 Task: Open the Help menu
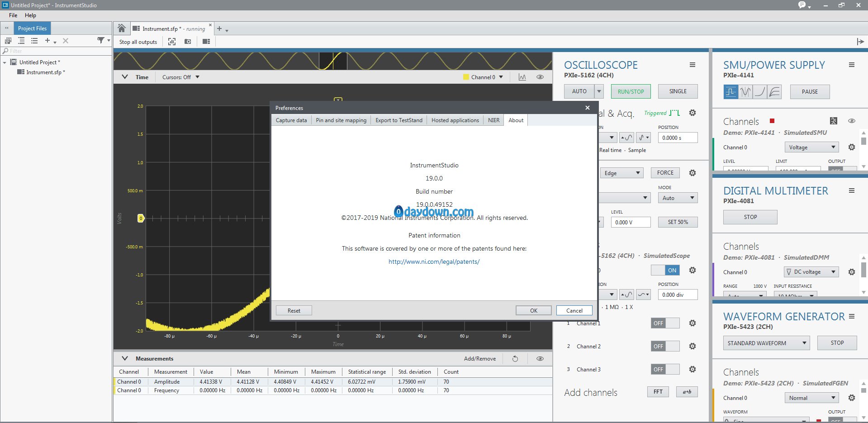click(30, 15)
